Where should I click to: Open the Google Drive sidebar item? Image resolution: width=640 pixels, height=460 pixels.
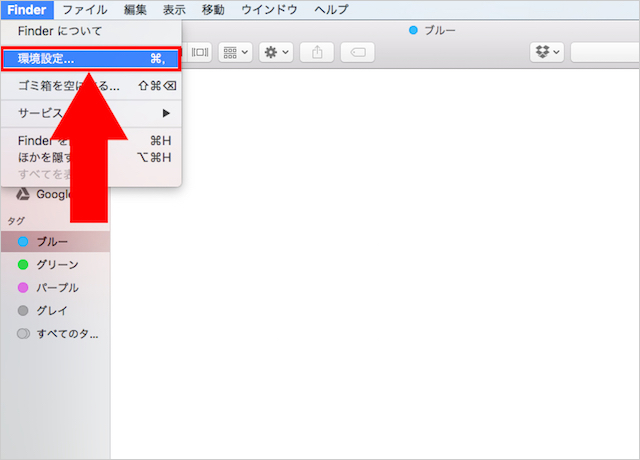pyautogui.click(x=55, y=194)
